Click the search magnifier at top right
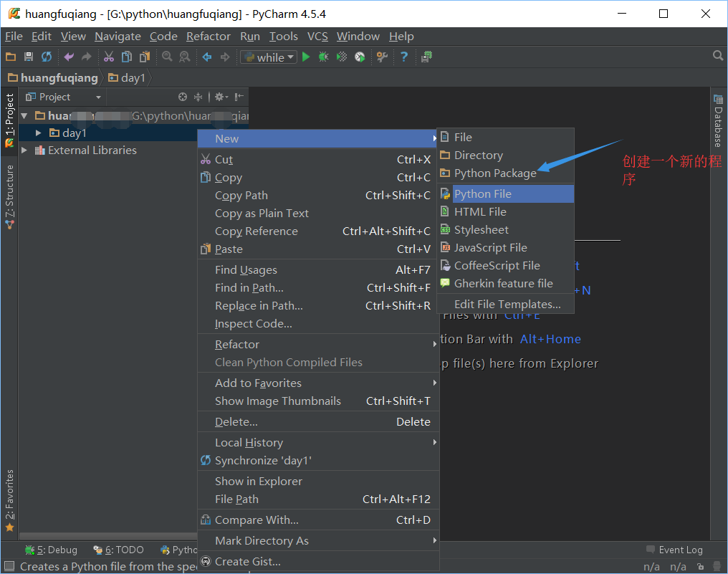This screenshot has width=728, height=574. 718,56
